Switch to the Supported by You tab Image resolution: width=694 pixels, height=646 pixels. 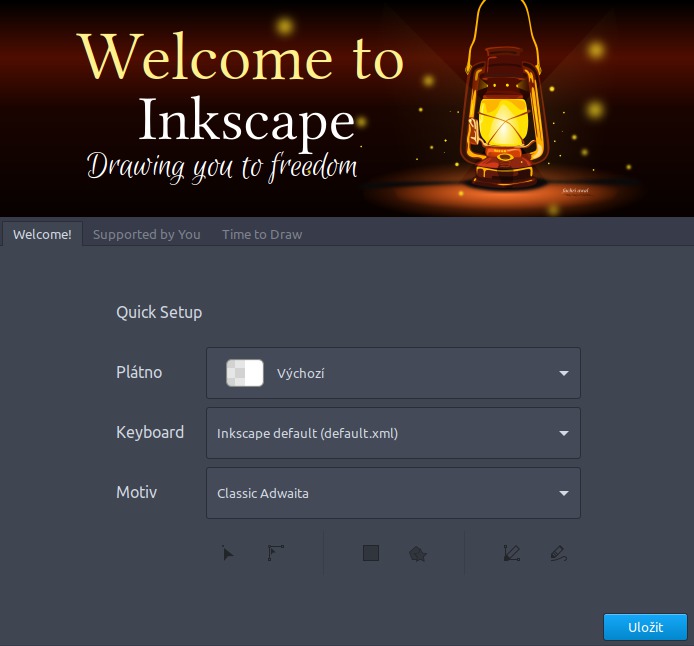pos(147,234)
